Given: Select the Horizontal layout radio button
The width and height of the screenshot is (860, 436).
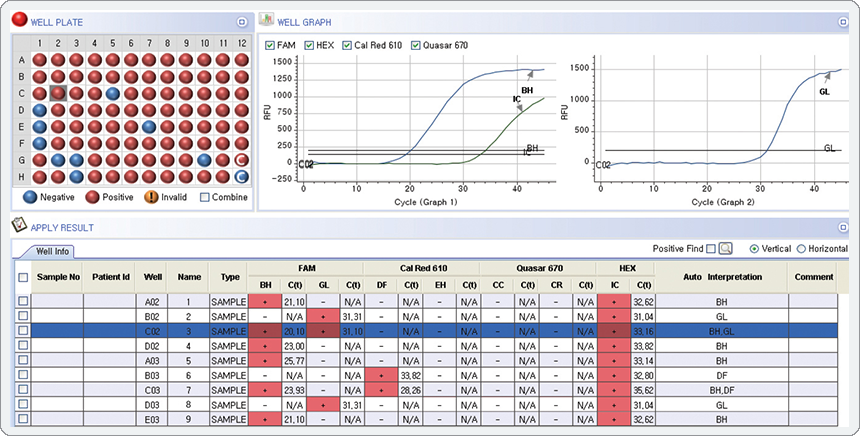Looking at the screenshot, I should (x=801, y=248).
